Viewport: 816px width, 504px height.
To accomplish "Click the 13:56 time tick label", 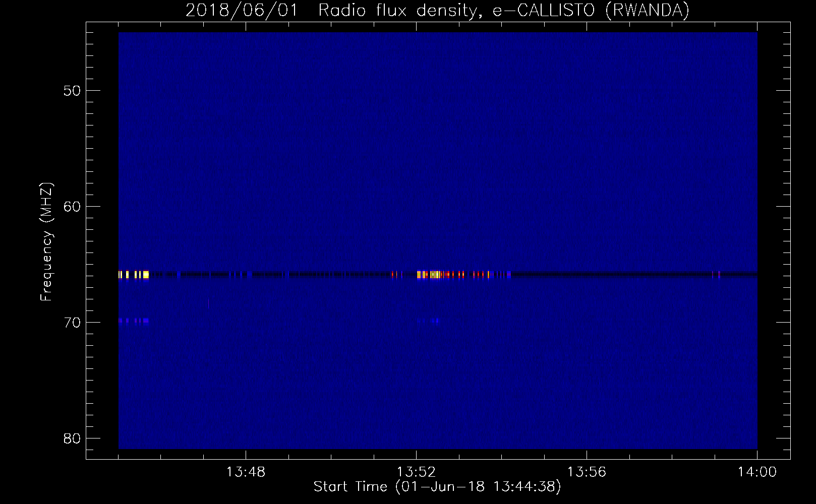I will (587, 472).
